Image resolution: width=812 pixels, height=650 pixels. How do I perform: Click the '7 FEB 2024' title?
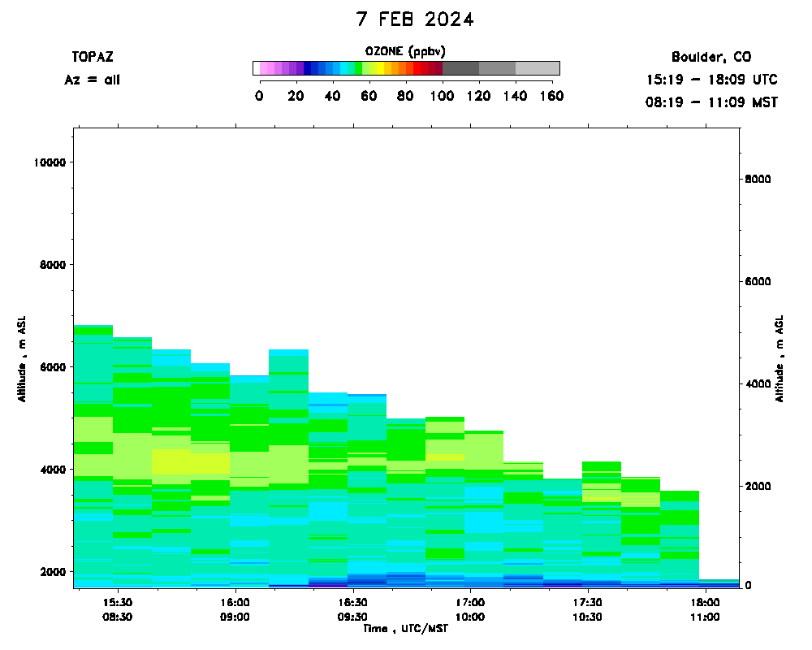click(x=415, y=19)
